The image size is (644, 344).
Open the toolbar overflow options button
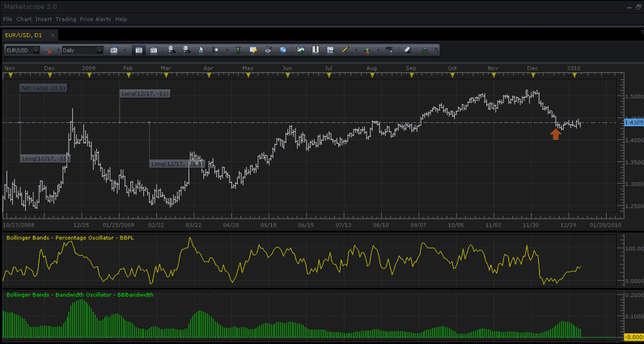[x=436, y=50]
